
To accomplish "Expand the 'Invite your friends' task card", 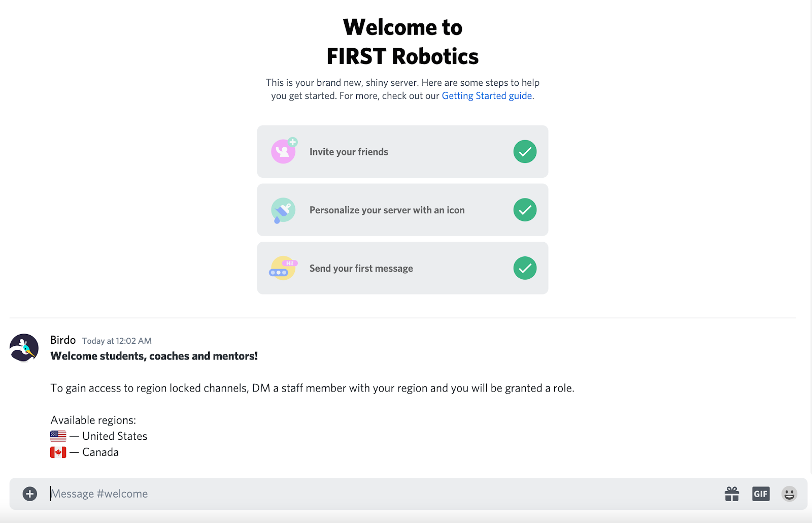I will coord(402,151).
